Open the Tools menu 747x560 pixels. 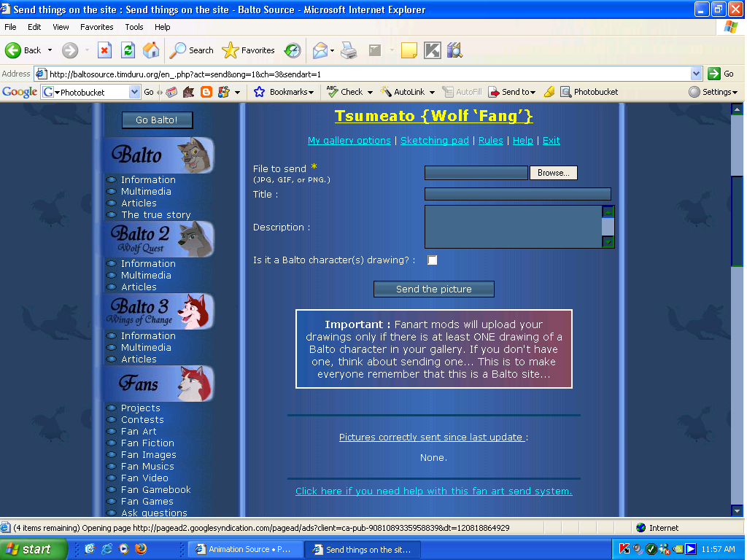(134, 27)
